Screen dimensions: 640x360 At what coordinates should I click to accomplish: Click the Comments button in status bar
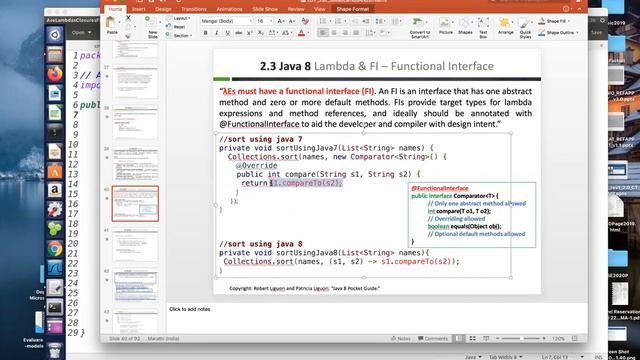[x=433, y=338]
